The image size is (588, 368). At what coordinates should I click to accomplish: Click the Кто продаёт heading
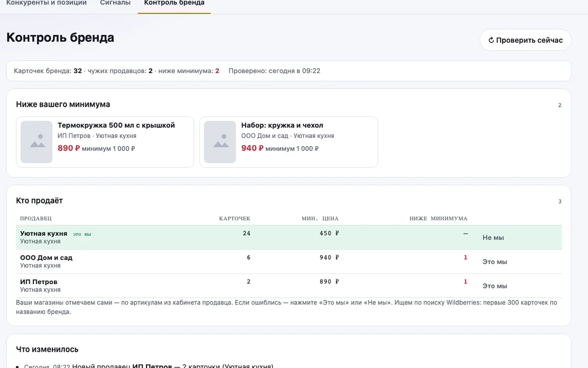[39, 201]
